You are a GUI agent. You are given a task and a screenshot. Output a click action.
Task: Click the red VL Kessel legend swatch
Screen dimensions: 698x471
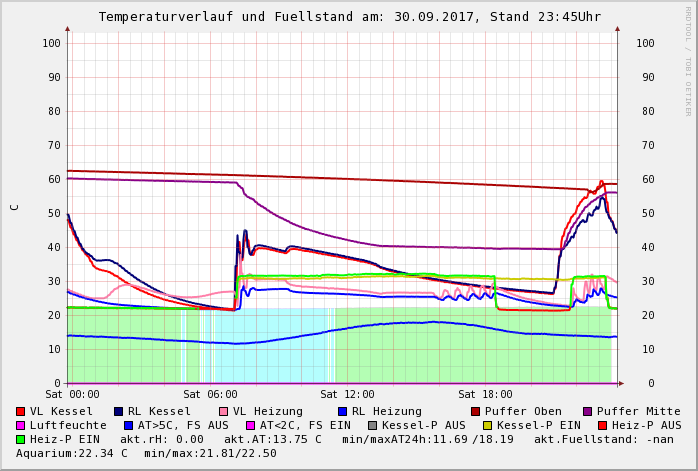[x=21, y=411]
